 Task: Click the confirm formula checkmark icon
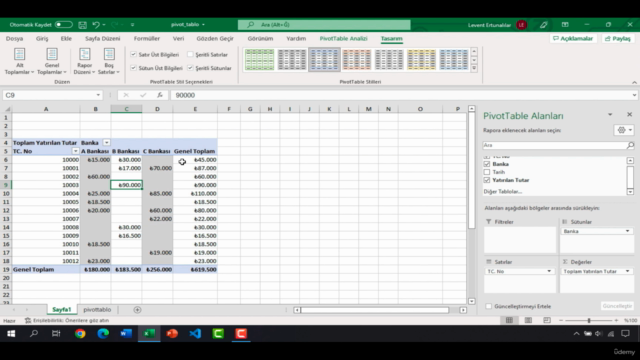tap(143, 95)
